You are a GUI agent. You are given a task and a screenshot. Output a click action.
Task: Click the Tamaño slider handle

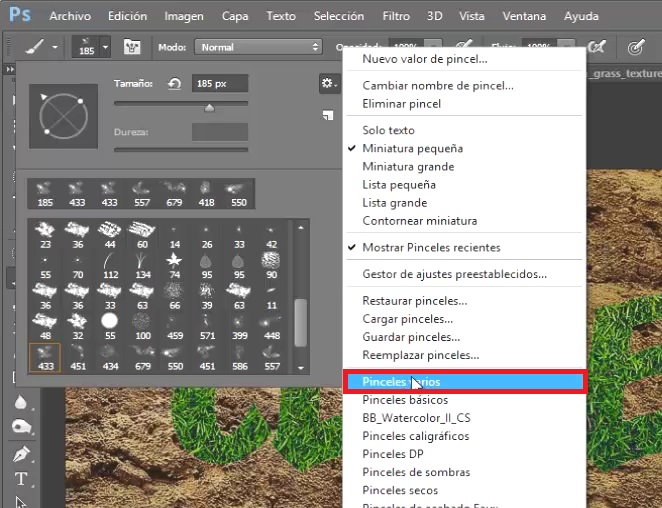click(x=209, y=108)
